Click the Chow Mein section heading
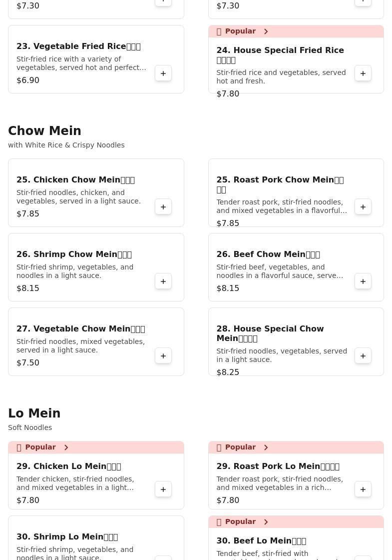The width and height of the screenshot is (392, 560). tap(44, 131)
